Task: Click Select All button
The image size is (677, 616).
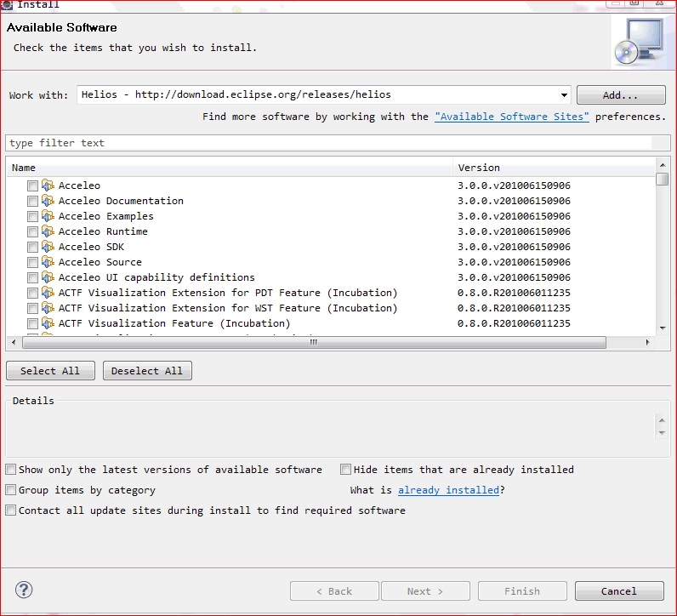Action: [x=50, y=371]
